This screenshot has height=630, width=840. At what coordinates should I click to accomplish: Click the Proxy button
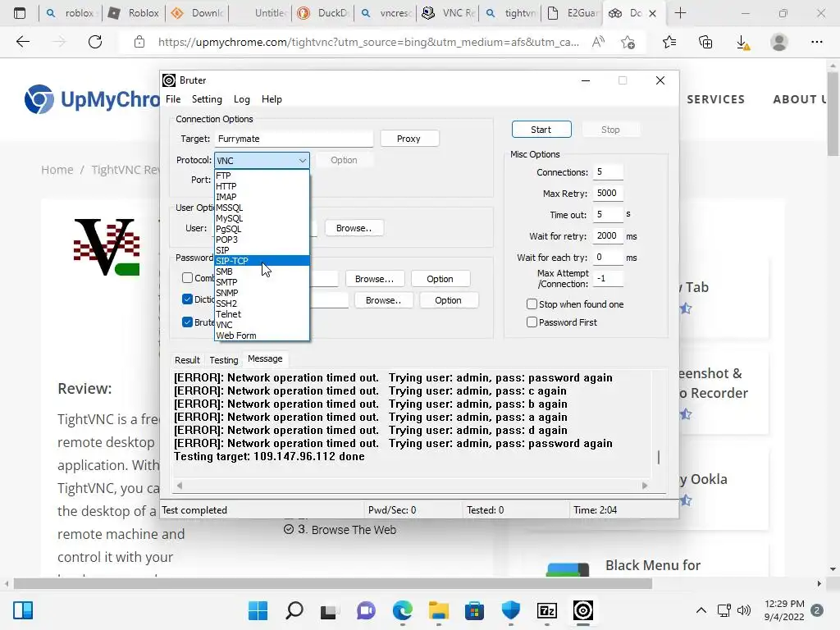tap(409, 139)
